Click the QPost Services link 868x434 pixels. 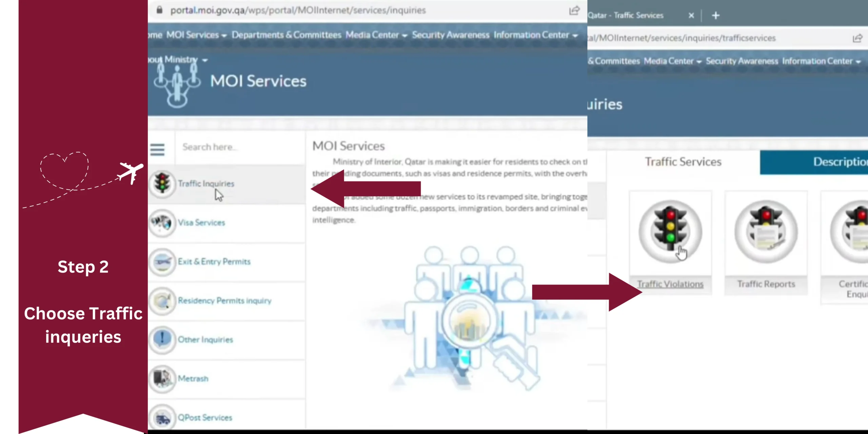205,417
